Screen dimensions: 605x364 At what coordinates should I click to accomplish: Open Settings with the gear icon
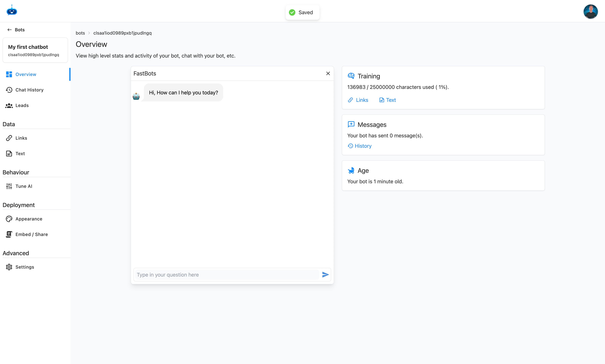click(9, 267)
